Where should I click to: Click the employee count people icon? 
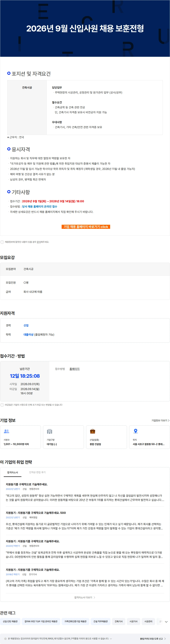point(7,431)
